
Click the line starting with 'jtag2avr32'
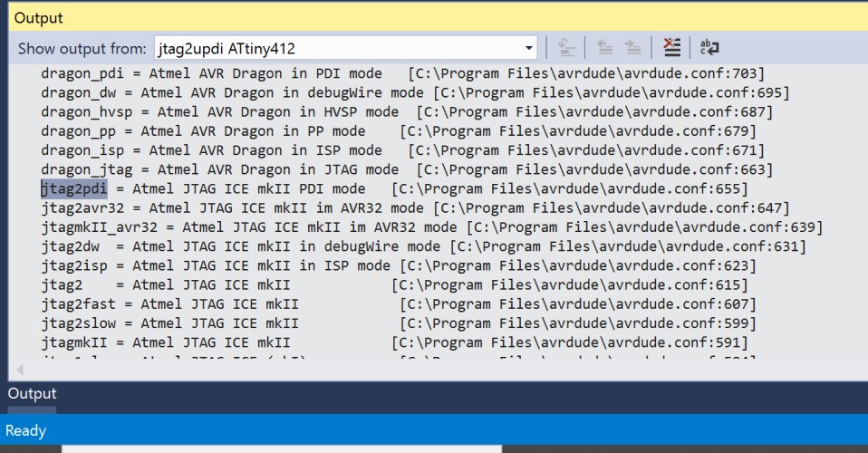click(415, 208)
